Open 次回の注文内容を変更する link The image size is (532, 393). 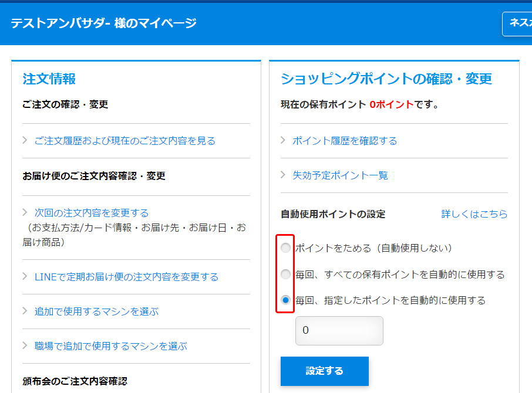92,213
